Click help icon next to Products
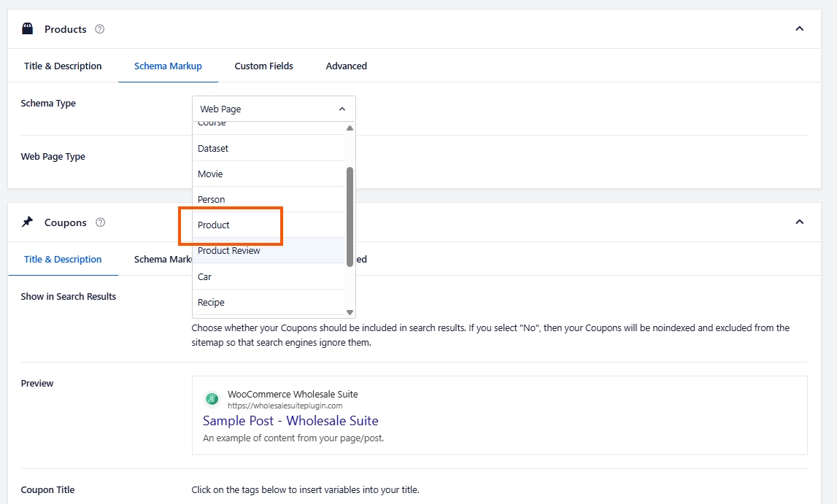The image size is (837, 504). (100, 29)
